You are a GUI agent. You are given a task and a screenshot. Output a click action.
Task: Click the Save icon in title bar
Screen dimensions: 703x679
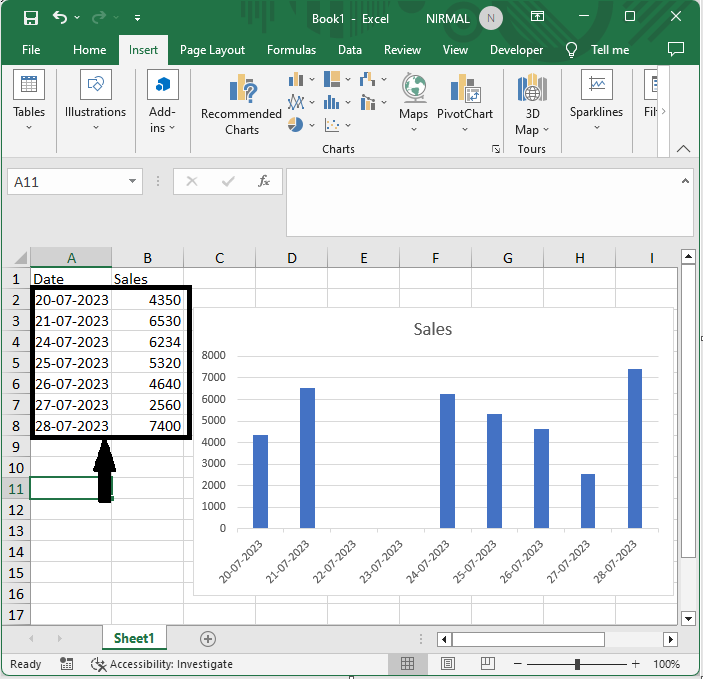[x=30, y=17]
